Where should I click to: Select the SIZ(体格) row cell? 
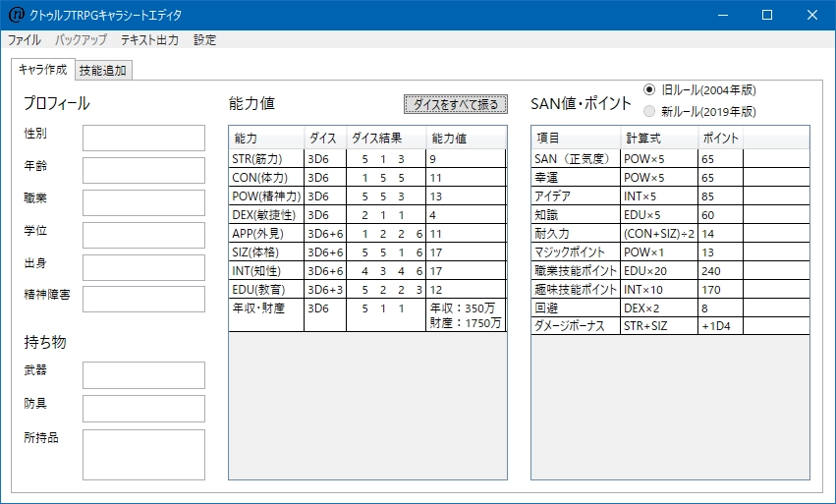pos(266,252)
